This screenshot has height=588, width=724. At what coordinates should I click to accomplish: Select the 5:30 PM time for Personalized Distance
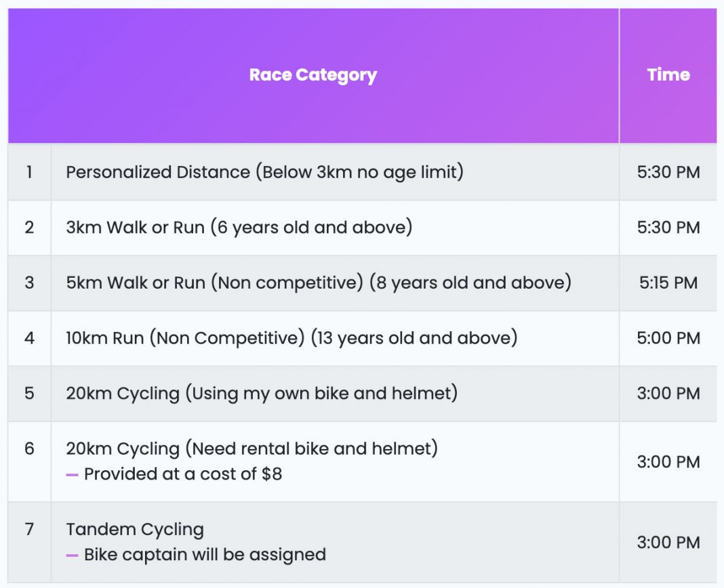[x=668, y=172]
